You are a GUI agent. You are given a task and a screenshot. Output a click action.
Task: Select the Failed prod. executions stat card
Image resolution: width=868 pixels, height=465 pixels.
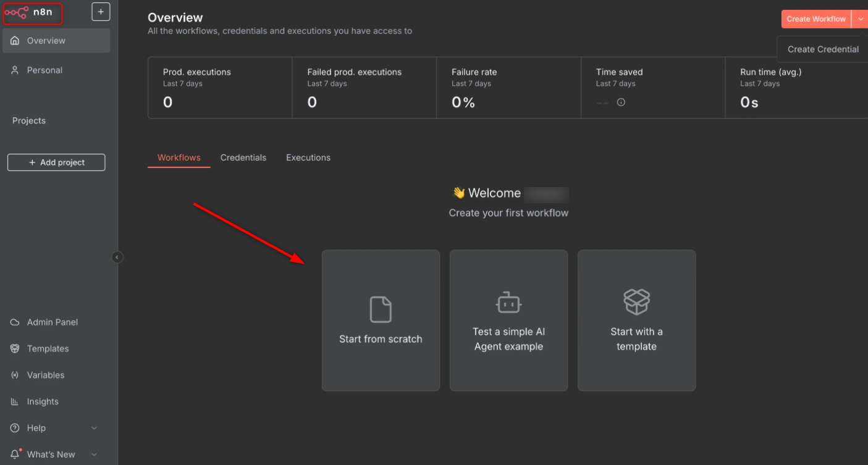(x=364, y=88)
